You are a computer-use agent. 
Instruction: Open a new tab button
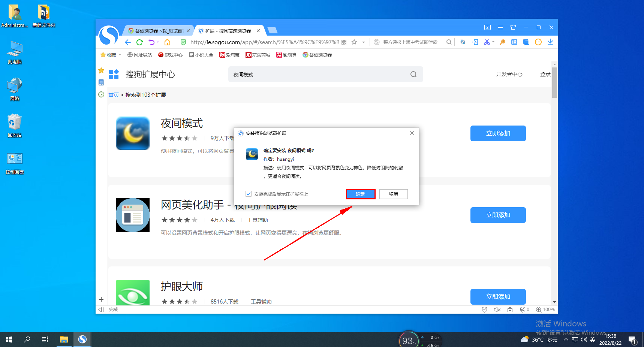coord(273,30)
